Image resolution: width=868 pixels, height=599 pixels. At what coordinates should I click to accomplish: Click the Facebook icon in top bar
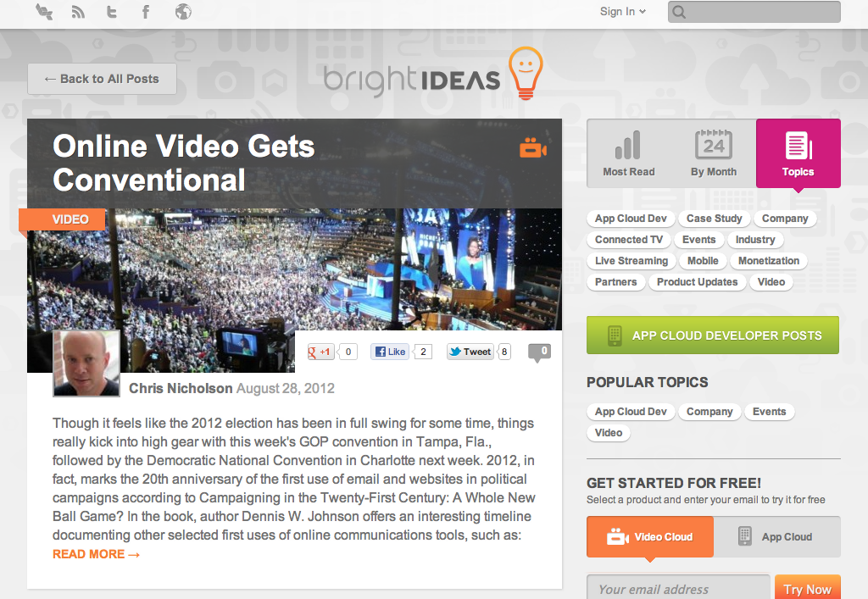[x=146, y=12]
